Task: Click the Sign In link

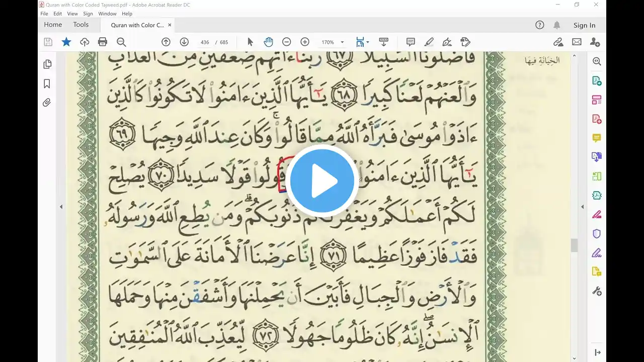Action: (x=584, y=25)
